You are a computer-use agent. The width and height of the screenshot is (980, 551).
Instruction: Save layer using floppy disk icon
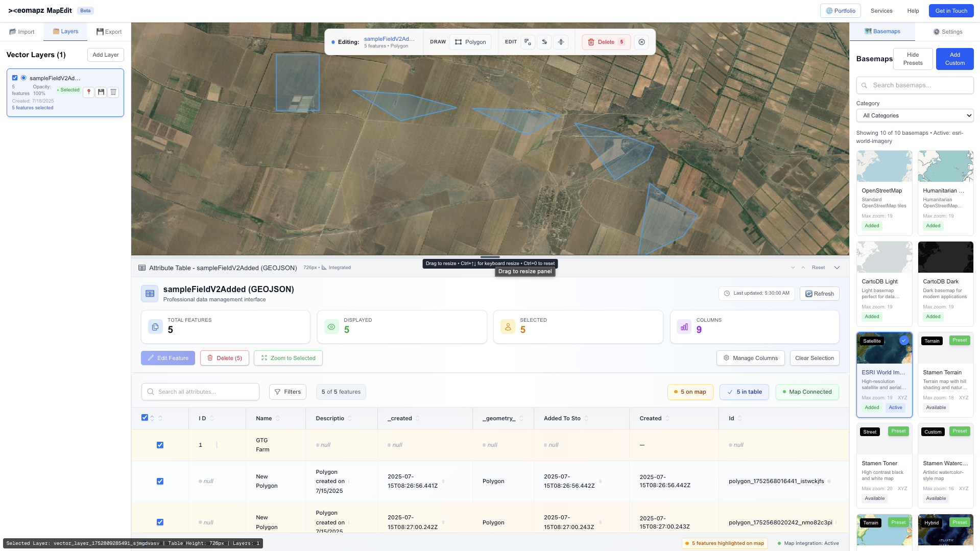click(x=101, y=92)
